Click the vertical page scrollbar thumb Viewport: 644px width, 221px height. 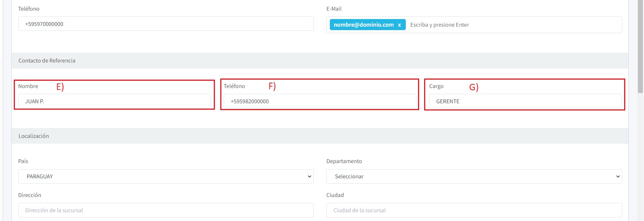click(x=640, y=46)
